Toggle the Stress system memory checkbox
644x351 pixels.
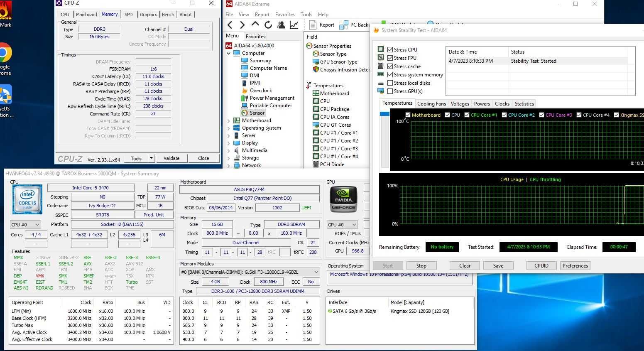point(390,74)
